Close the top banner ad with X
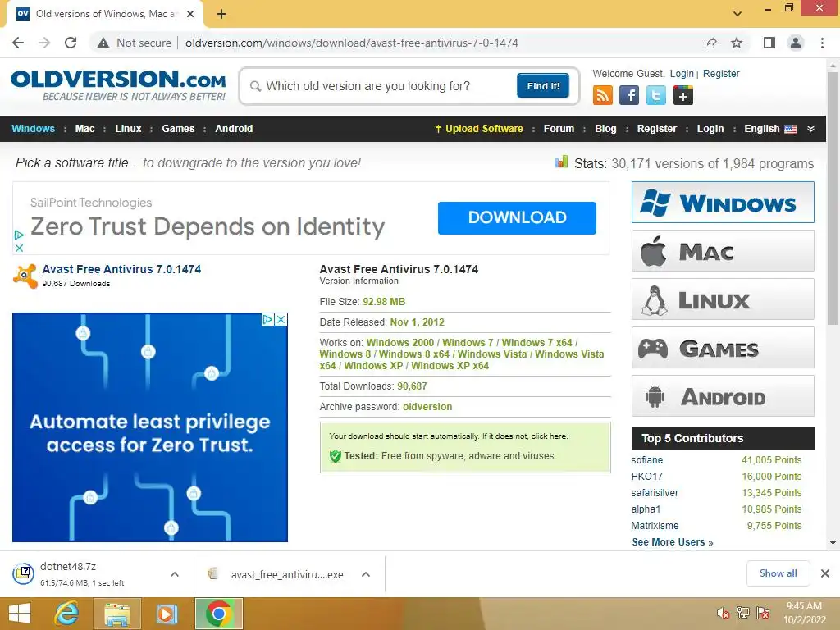 click(x=19, y=248)
